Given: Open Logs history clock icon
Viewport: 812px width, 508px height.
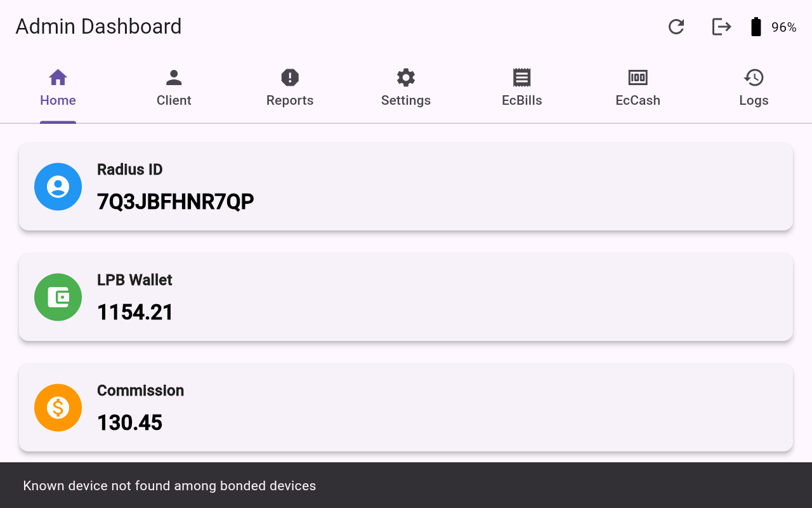Looking at the screenshot, I should [x=754, y=77].
